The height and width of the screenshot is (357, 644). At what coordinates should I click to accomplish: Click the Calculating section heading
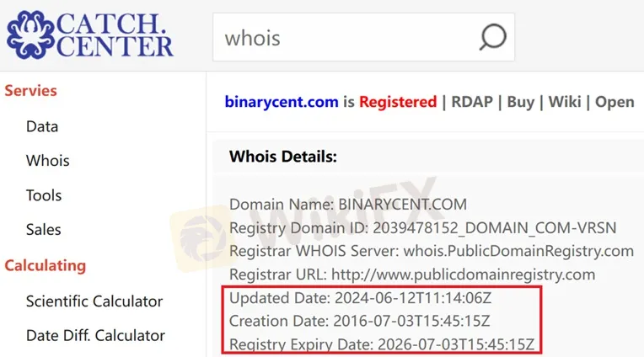(46, 265)
